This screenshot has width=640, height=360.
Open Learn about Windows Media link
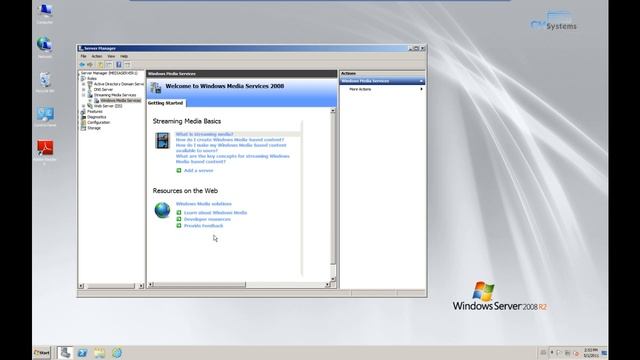pyautogui.click(x=216, y=213)
